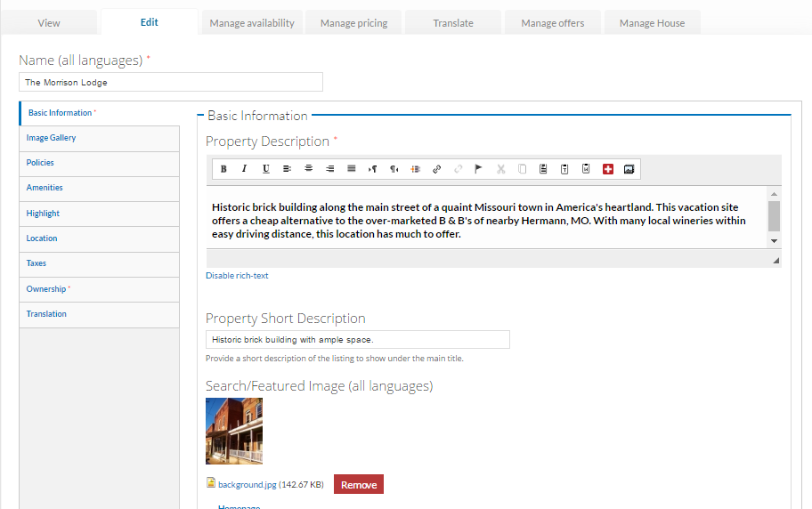The image size is (812, 509).
Task: Click the Property Short Description field
Action: coord(357,339)
